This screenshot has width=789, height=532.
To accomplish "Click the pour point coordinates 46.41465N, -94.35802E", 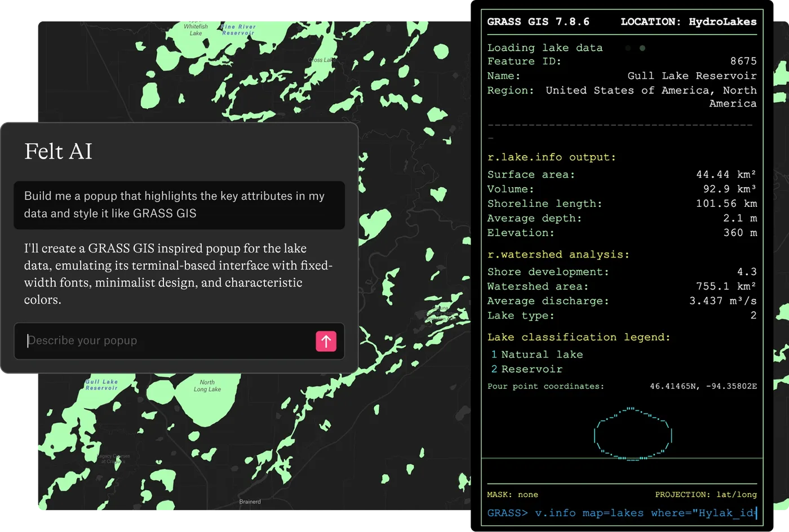I will (x=703, y=386).
